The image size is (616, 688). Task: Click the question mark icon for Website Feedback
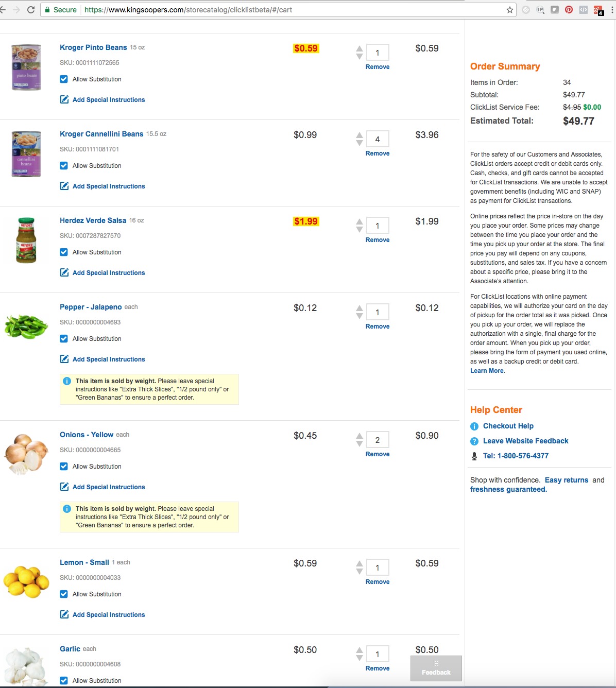[474, 441]
